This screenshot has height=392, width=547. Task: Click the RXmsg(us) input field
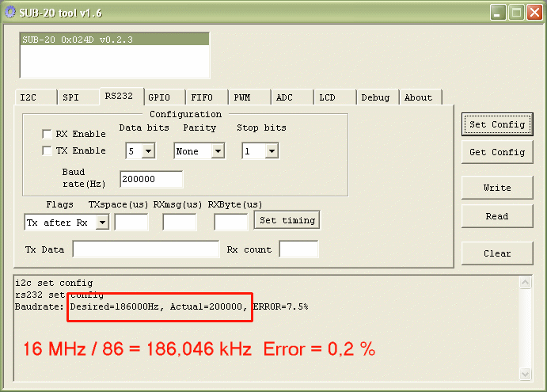[x=180, y=223]
